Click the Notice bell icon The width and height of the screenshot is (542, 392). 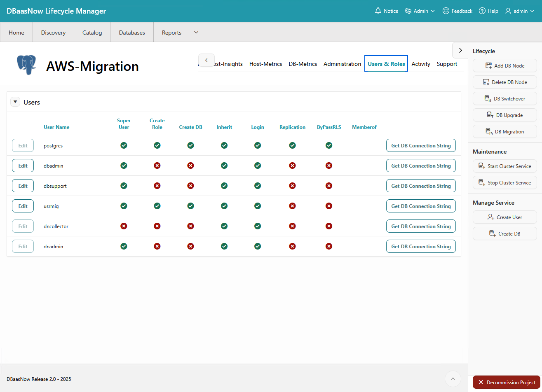click(x=378, y=11)
